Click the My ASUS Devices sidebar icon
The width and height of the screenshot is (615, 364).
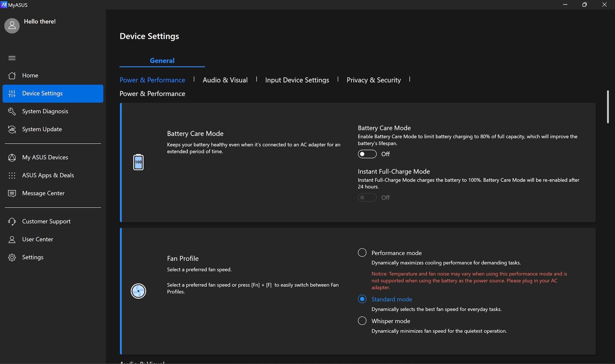(11, 157)
